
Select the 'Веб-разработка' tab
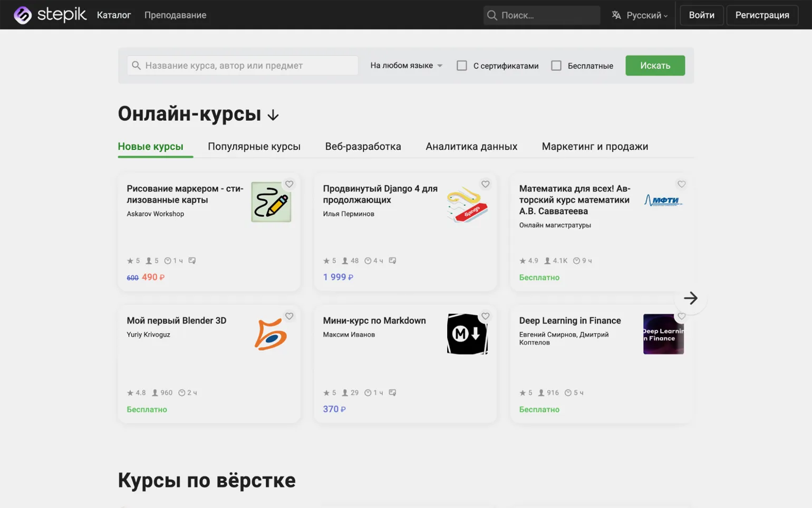(363, 147)
